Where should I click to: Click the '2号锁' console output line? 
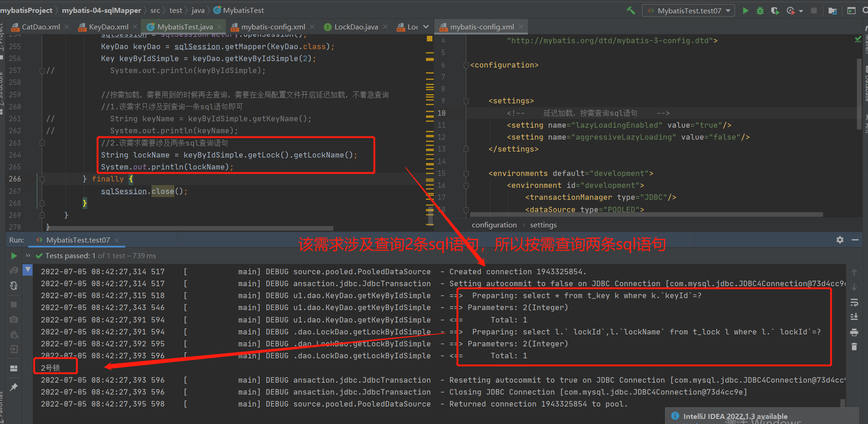(x=50, y=368)
